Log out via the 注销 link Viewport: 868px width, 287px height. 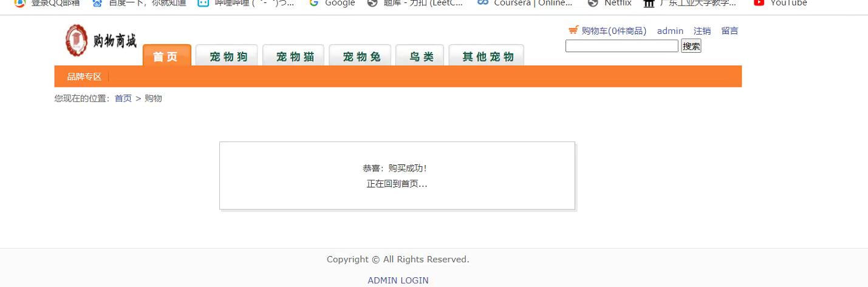[x=702, y=31]
